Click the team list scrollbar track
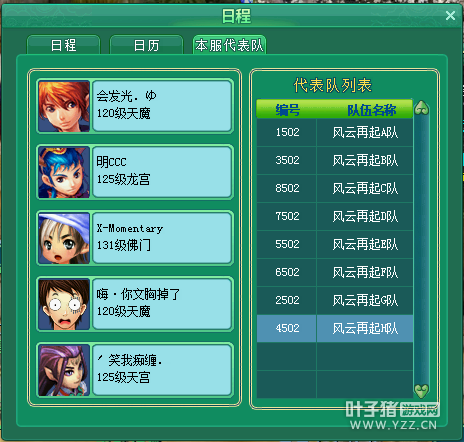The image size is (464, 442). point(421,249)
